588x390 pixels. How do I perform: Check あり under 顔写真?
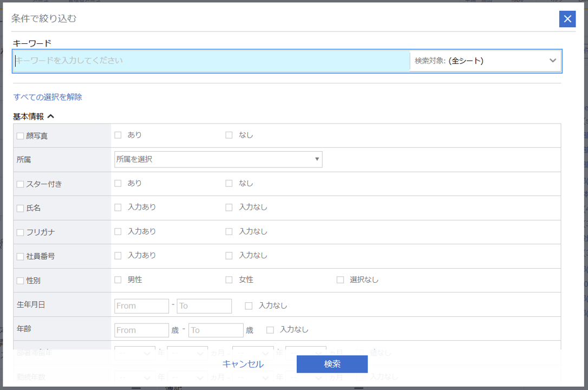117,135
